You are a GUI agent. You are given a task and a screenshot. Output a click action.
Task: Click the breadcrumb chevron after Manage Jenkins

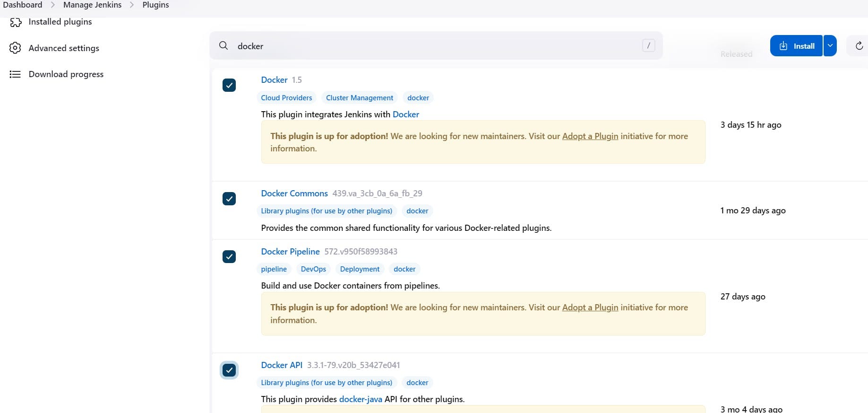click(x=132, y=5)
